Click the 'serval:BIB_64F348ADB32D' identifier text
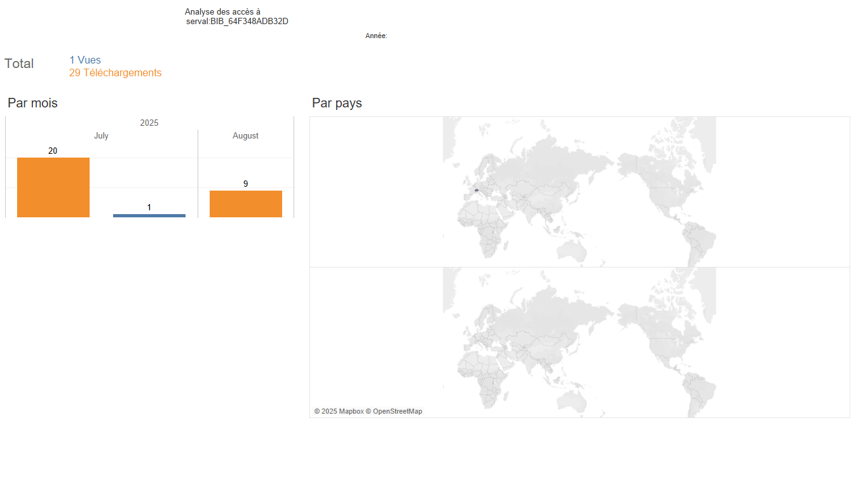The height and width of the screenshot is (488, 868). 237,22
